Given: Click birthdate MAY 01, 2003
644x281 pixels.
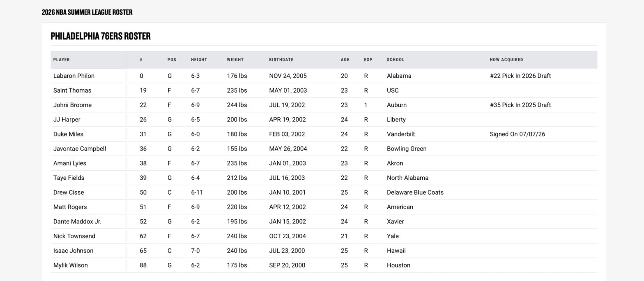Looking at the screenshot, I should pos(288,91).
